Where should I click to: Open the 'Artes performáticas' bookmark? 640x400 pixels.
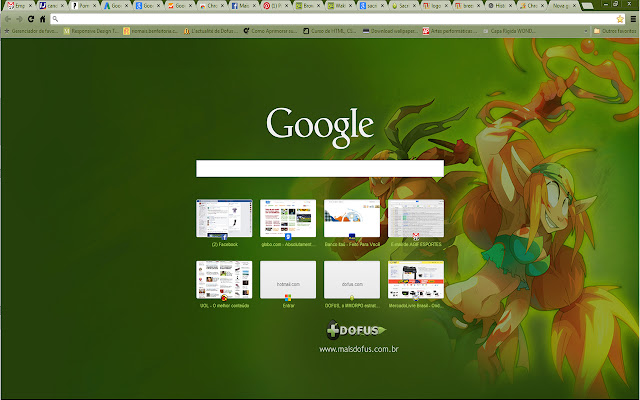coord(450,31)
